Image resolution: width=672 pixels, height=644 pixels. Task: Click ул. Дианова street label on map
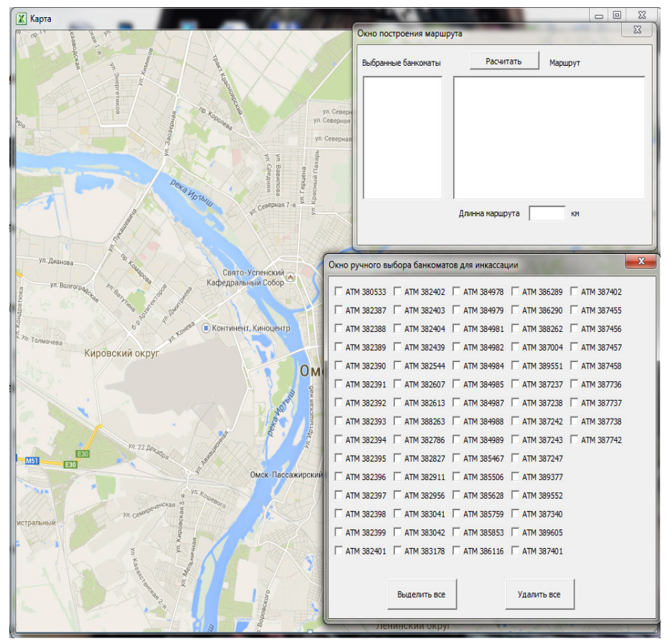coord(56,261)
